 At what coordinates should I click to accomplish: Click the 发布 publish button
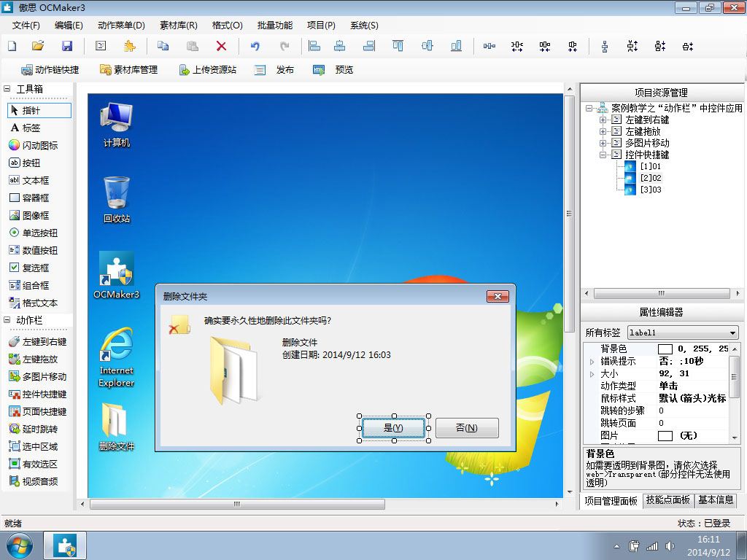[x=274, y=70]
